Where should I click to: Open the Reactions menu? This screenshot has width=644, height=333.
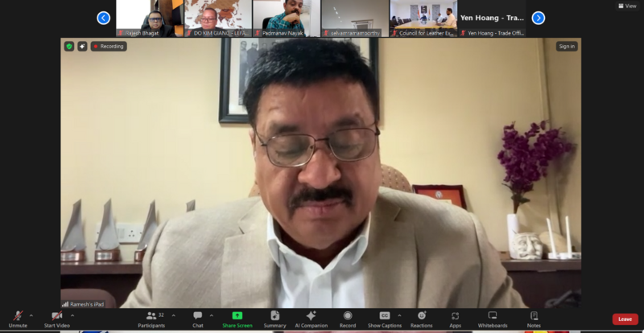[x=421, y=319]
